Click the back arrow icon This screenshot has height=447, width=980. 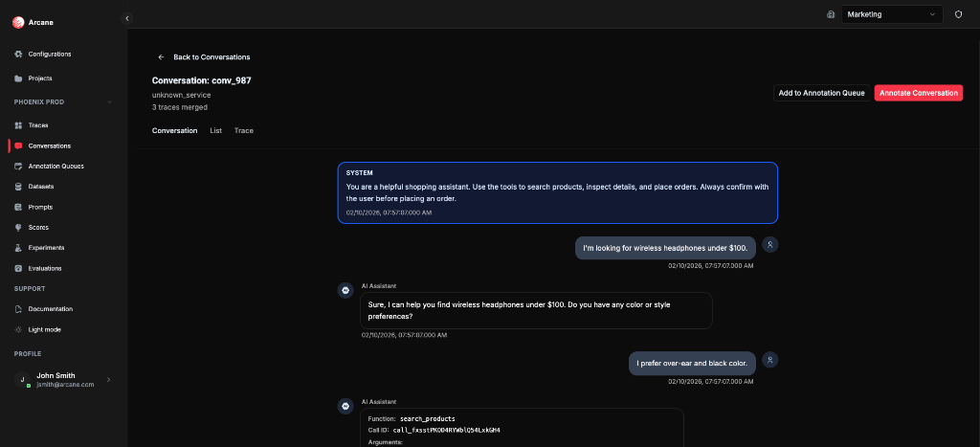pyautogui.click(x=161, y=56)
